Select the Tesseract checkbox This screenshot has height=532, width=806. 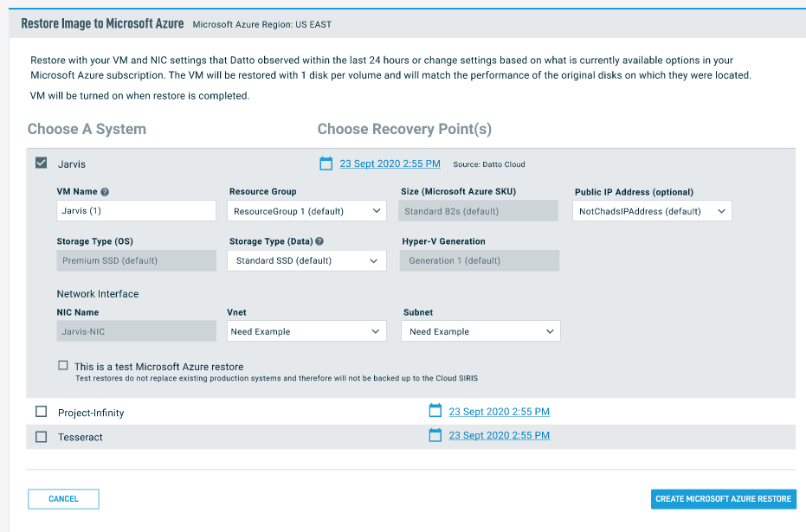[x=41, y=437]
